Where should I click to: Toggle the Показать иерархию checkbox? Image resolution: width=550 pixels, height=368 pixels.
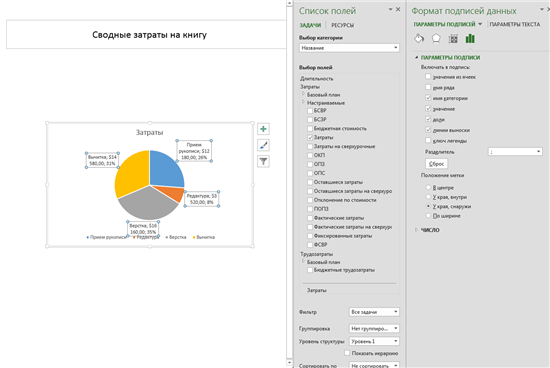pyautogui.click(x=347, y=353)
